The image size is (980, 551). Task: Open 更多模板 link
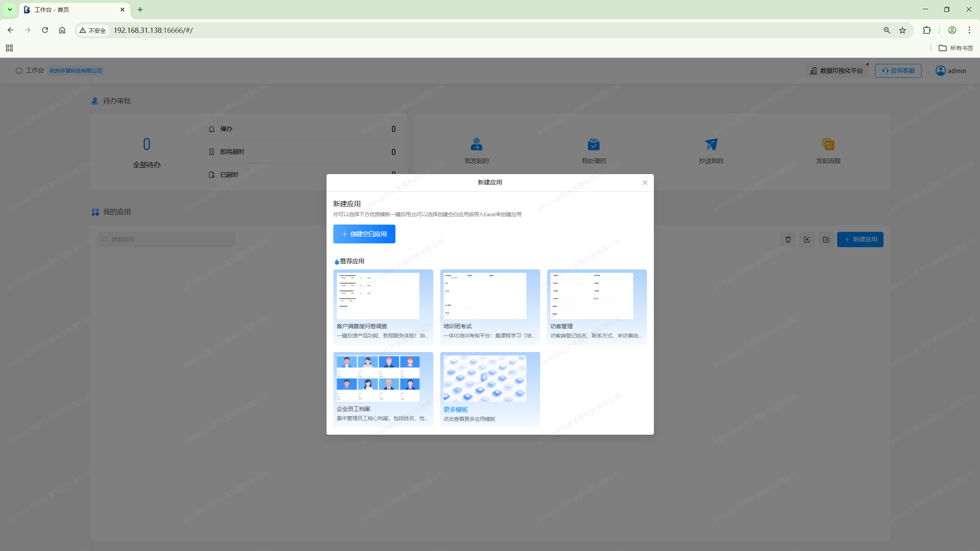[456, 409]
